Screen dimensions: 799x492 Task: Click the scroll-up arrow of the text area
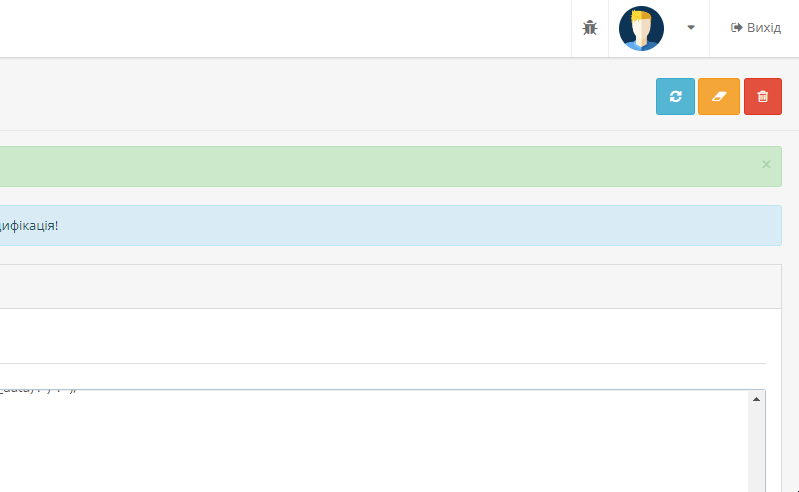[756, 399]
